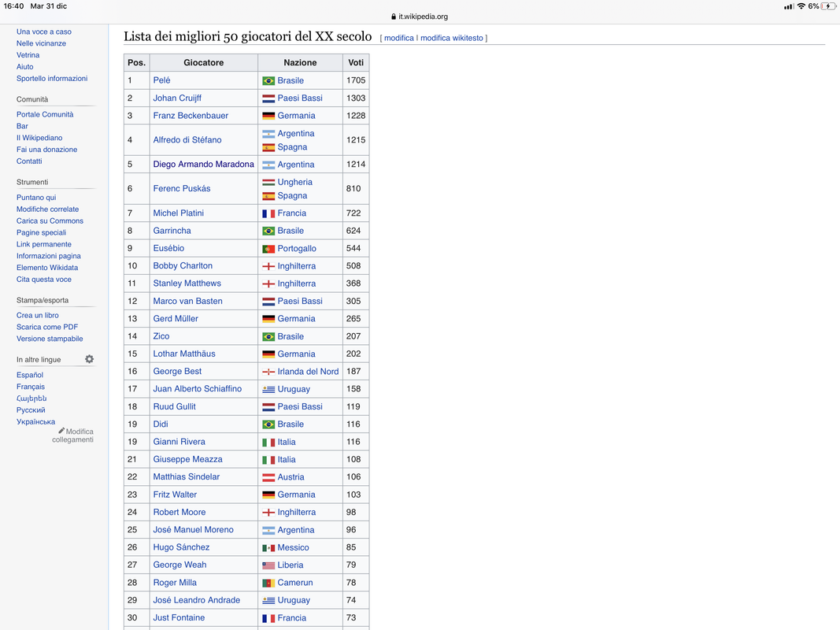Open Informazioni pagina
Viewport: 840px width, 630px height.
coord(49,256)
